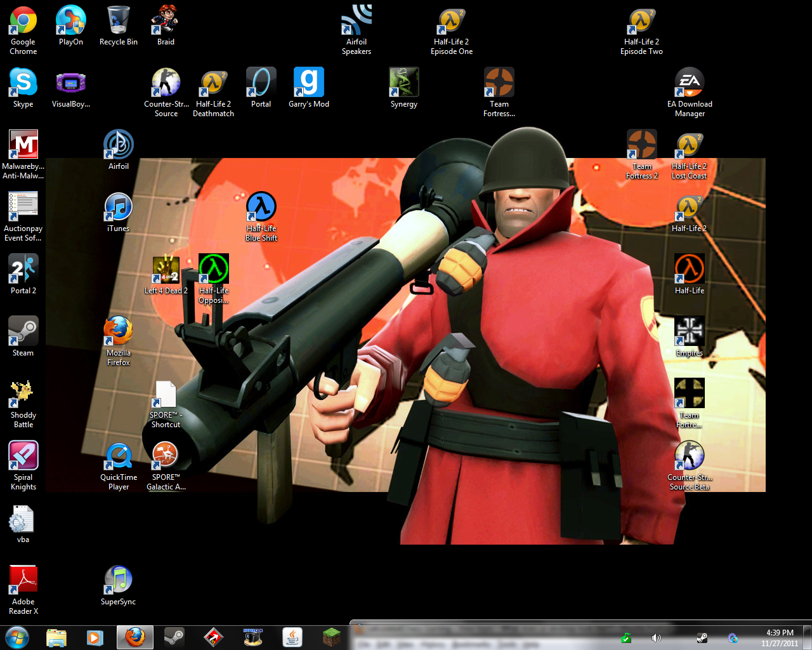The image size is (812, 650).
Task: Open SPORE Galactic Adventures shortcut
Action: pyautogui.click(x=166, y=456)
